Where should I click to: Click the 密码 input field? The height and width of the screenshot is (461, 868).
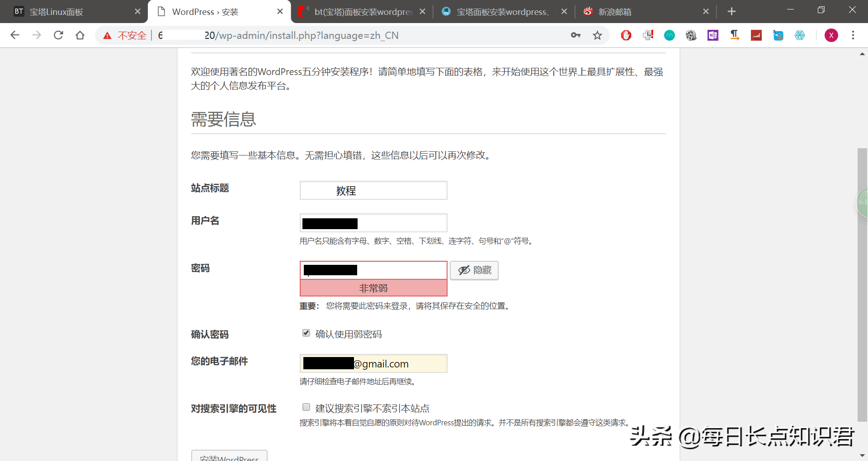click(373, 270)
